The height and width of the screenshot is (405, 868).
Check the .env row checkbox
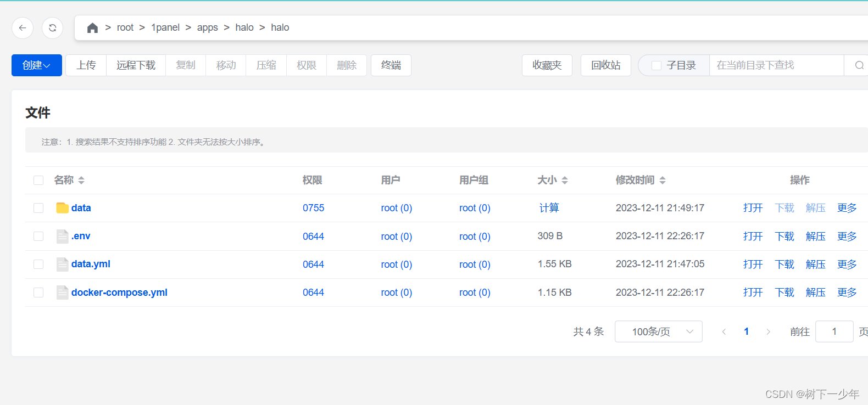click(38, 236)
